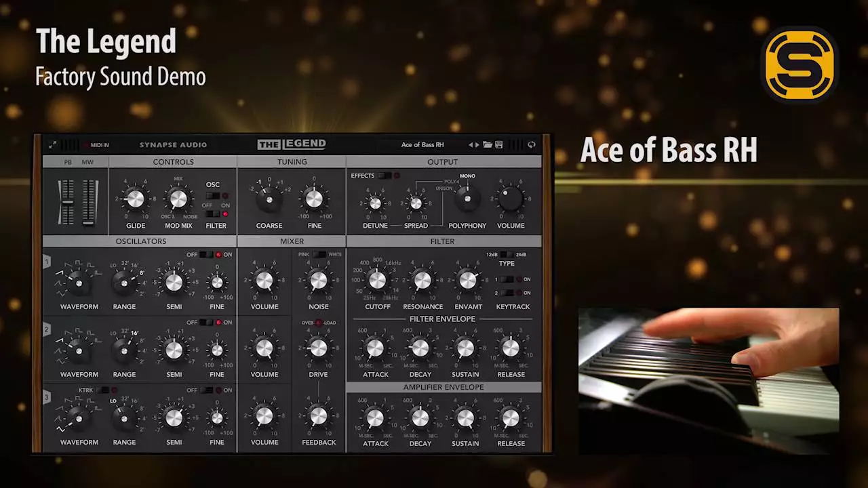Click the Amplifier Envelope RELEASE knob
The width and height of the screenshot is (868, 488).
click(x=511, y=418)
